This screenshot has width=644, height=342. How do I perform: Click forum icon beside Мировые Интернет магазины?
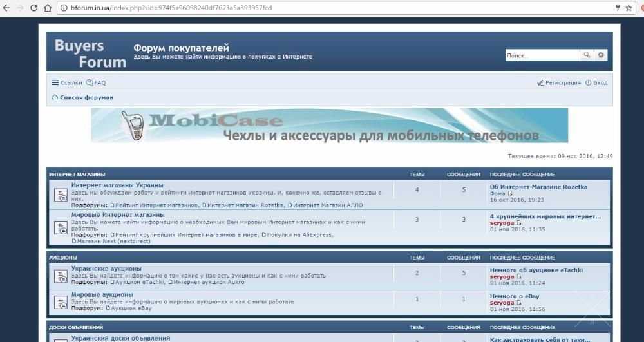(x=61, y=227)
